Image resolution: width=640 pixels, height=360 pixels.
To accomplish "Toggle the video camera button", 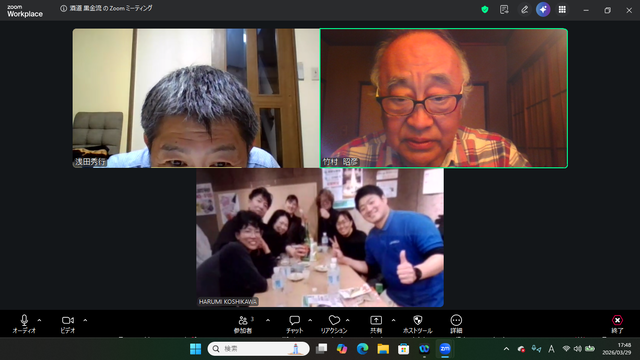I will (x=68, y=324).
